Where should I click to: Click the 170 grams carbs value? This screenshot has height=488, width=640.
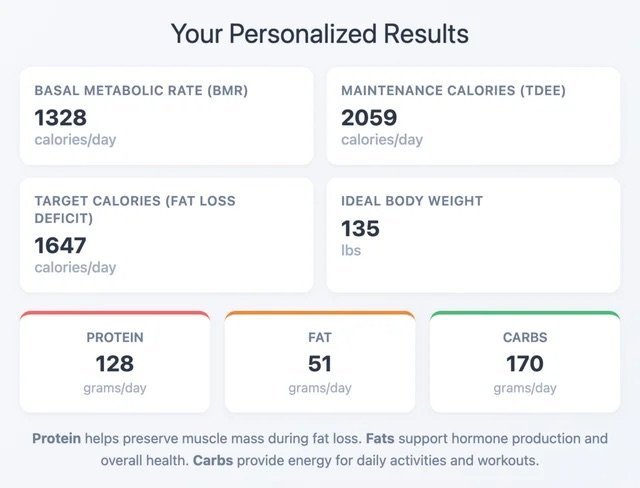pos(525,363)
